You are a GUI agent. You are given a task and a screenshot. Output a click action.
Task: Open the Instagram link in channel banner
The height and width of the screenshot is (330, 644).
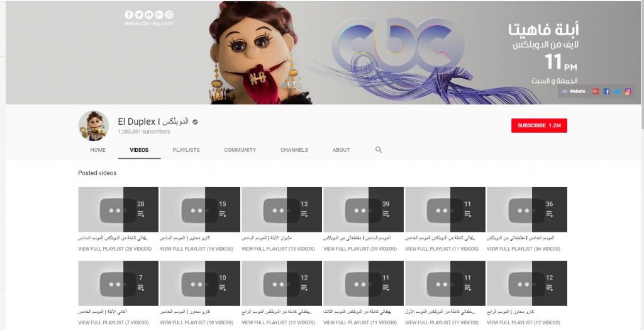(x=628, y=92)
